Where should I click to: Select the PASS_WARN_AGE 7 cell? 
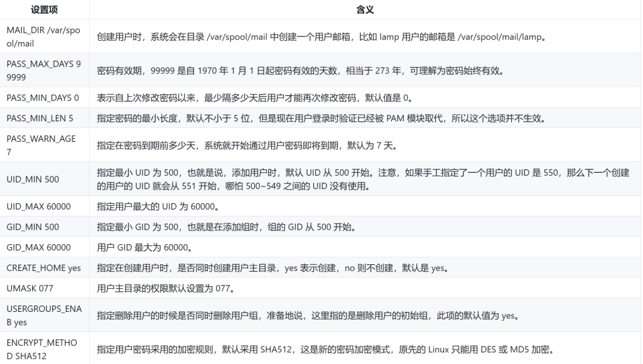(41, 145)
